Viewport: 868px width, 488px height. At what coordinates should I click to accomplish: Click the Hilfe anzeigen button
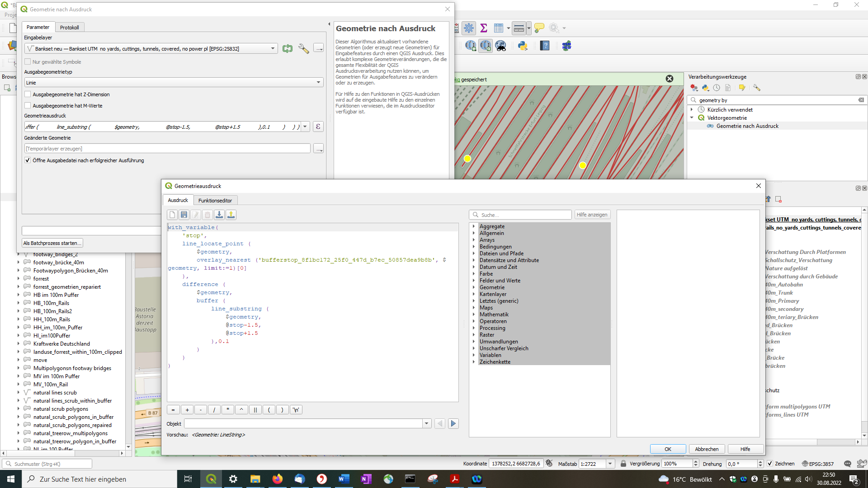coord(591,215)
